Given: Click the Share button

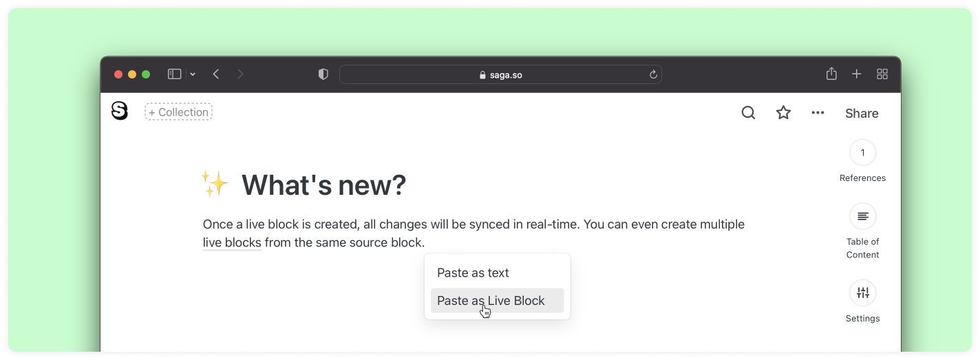Looking at the screenshot, I should (862, 114).
